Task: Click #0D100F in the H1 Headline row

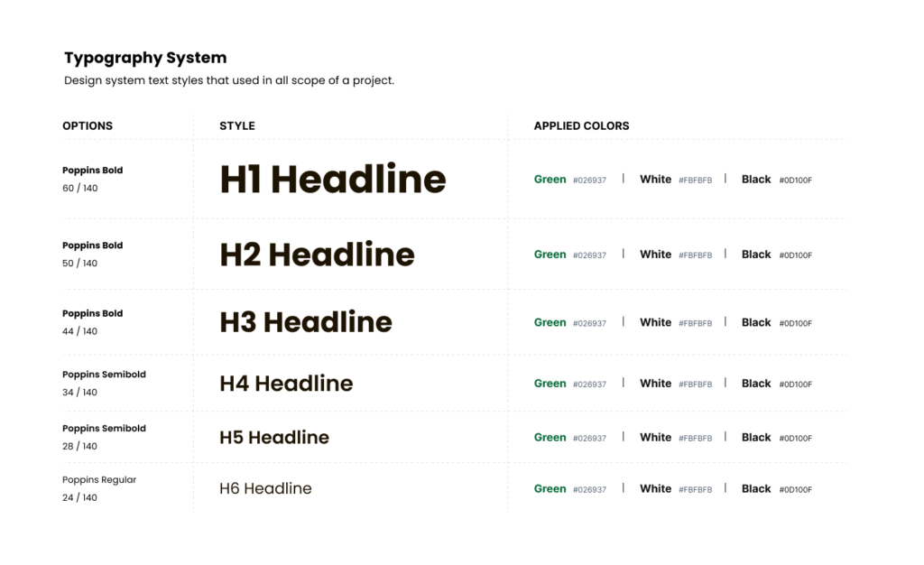Action: (796, 181)
